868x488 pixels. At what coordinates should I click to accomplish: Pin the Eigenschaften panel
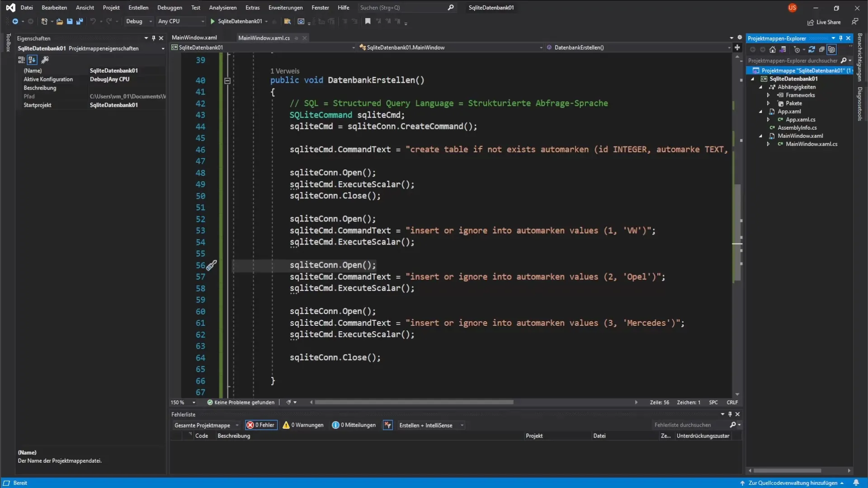pos(154,38)
